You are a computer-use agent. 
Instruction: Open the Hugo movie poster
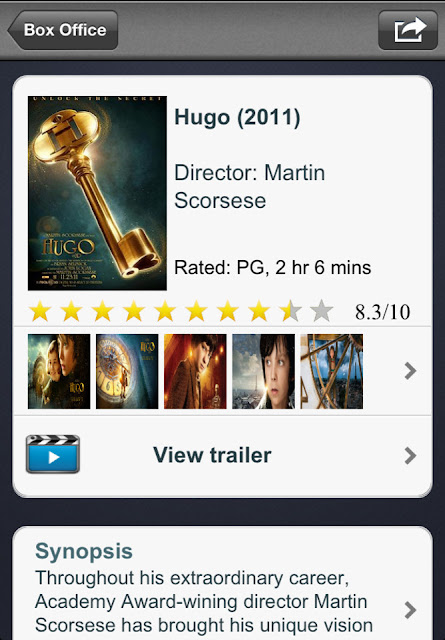click(97, 193)
